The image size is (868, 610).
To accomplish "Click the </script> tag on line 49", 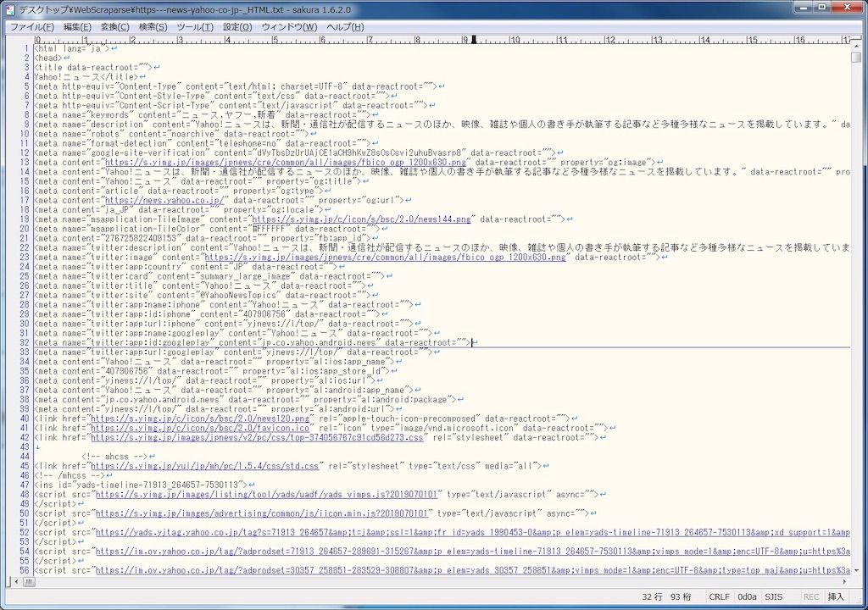I will [x=55, y=504].
